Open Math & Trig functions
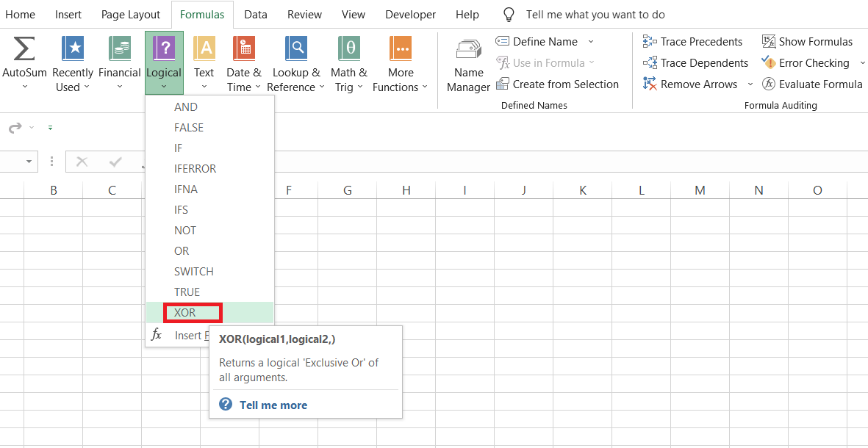Viewport: 868px width, 448px height. 349,50
